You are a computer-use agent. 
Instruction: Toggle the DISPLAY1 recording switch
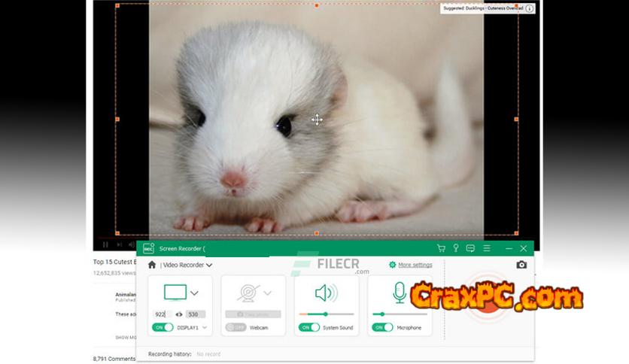(x=162, y=327)
